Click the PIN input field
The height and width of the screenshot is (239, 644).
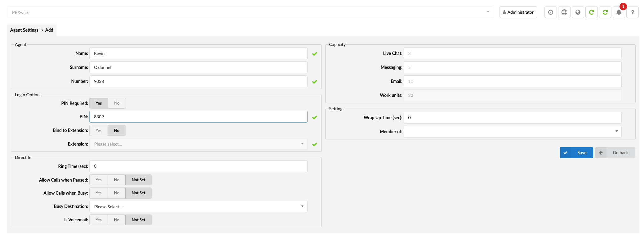tap(198, 117)
